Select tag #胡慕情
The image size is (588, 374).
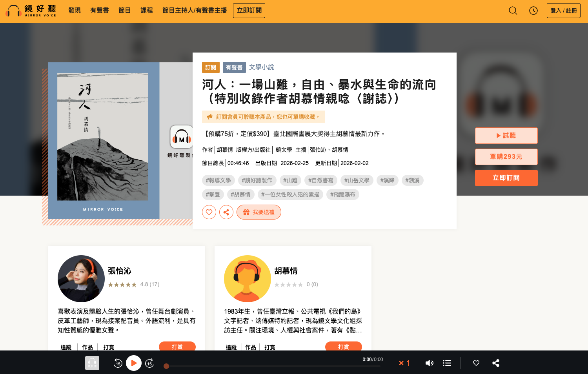(x=240, y=194)
